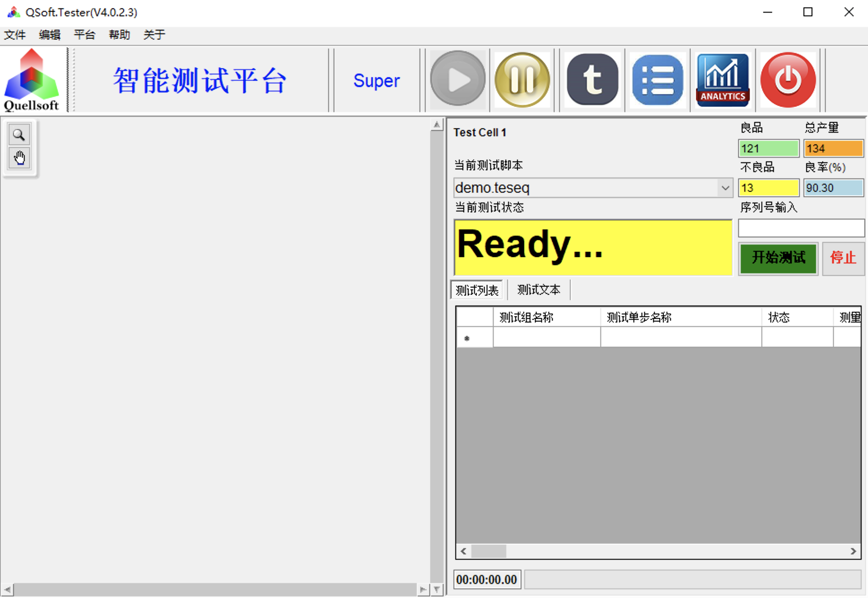Select the magnifier zoom tool
The height and width of the screenshot is (598, 868).
coord(19,135)
